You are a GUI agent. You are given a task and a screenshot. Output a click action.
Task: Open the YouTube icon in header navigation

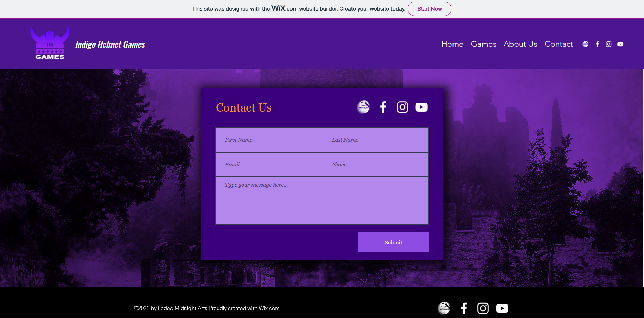(620, 44)
